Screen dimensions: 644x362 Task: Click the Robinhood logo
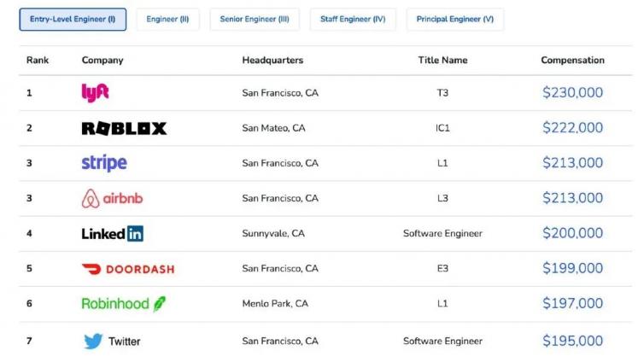123,304
